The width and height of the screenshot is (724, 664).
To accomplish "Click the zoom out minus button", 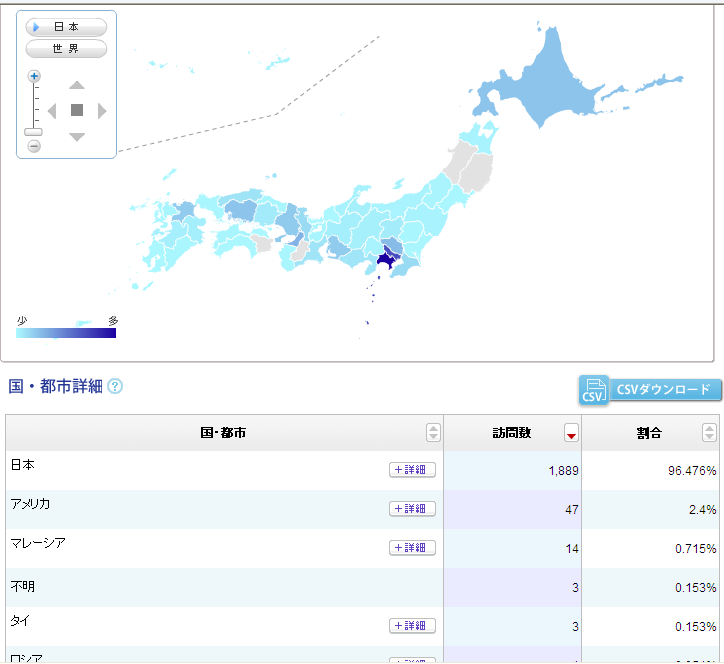I will tap(34, 146).
